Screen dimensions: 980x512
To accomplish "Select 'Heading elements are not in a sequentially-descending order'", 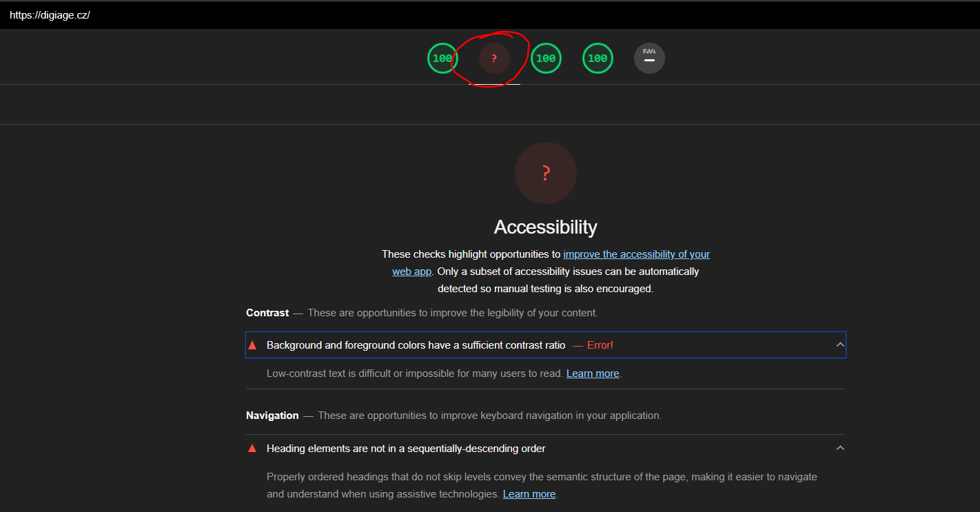I will pyautogui.click(x=406, y=449).
